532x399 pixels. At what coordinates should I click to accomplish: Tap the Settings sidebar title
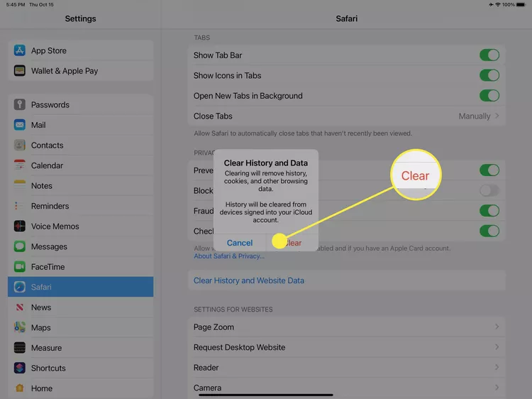[x=80, y=18]
